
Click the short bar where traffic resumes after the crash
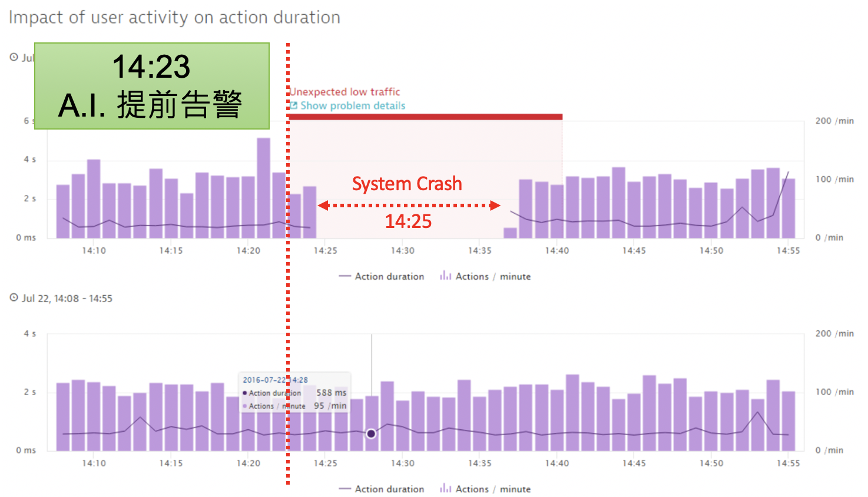tap(510, 233)
